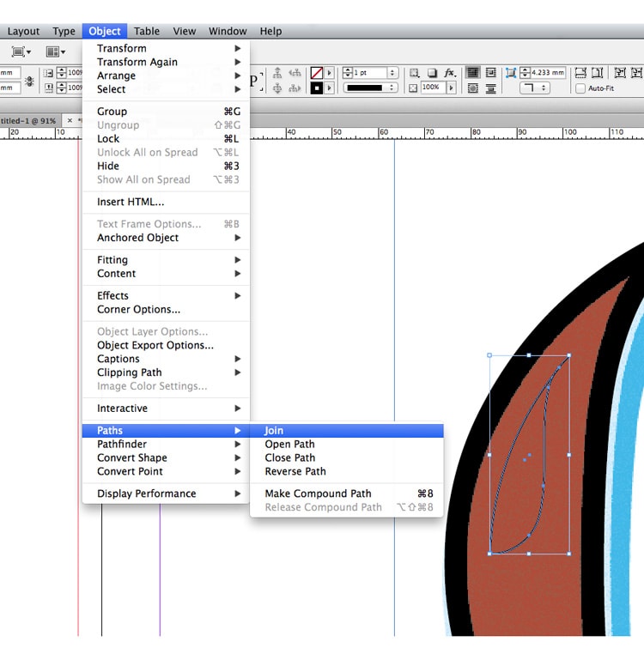Select Wrap Around Bounding Box icon

[x=491, y=73]
